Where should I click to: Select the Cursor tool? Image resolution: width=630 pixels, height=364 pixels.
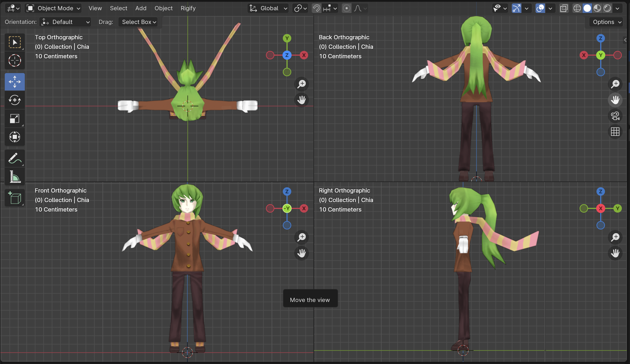[15, 60]
